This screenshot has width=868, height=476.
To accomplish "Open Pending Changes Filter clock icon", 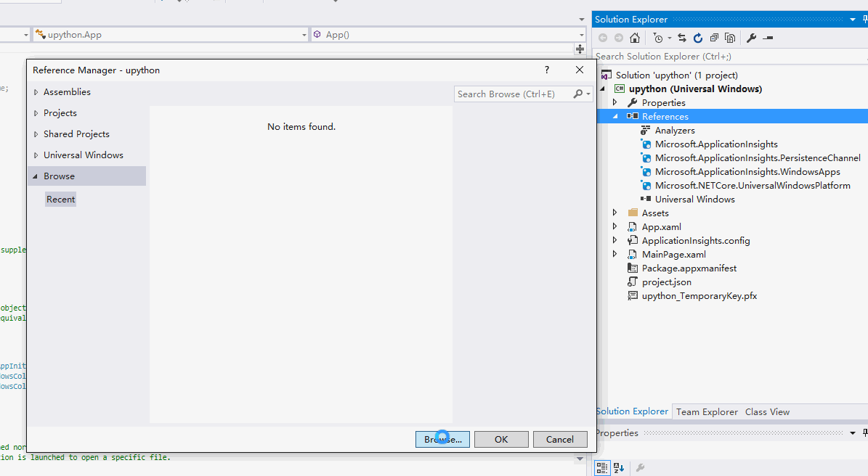I will (x=657, y=38).
